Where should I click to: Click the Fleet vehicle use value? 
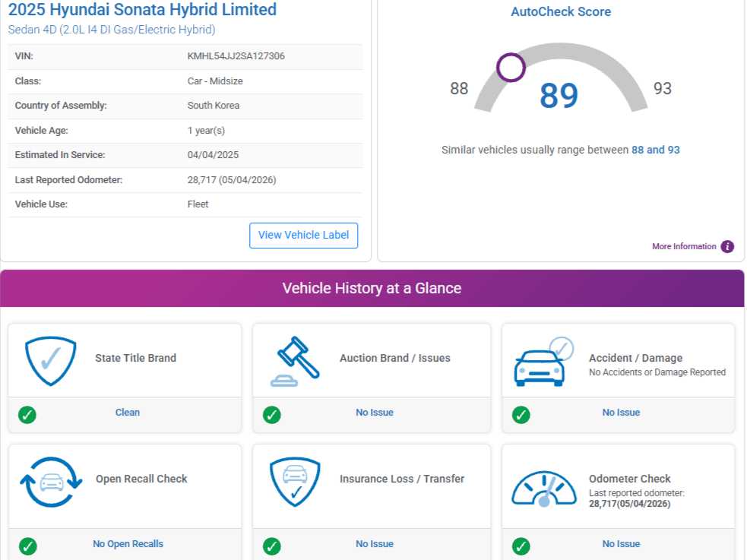pyautogui.click(x=198, y=204)
